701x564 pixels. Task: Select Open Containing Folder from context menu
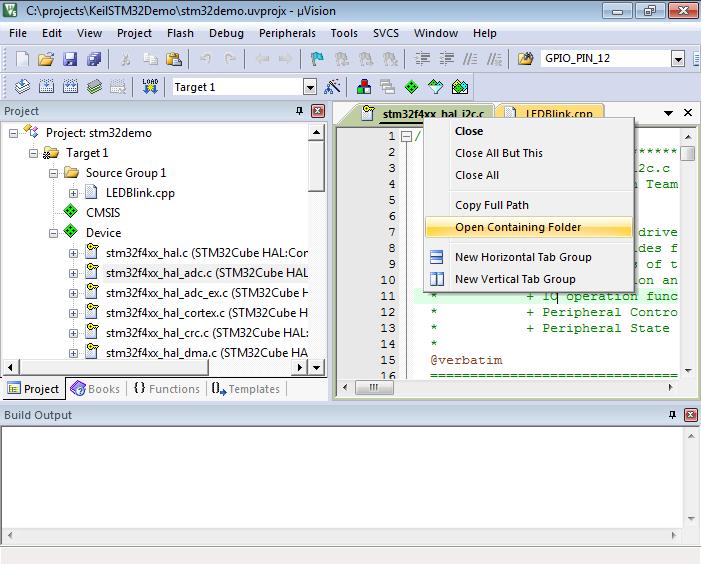[x=517, y=227]
